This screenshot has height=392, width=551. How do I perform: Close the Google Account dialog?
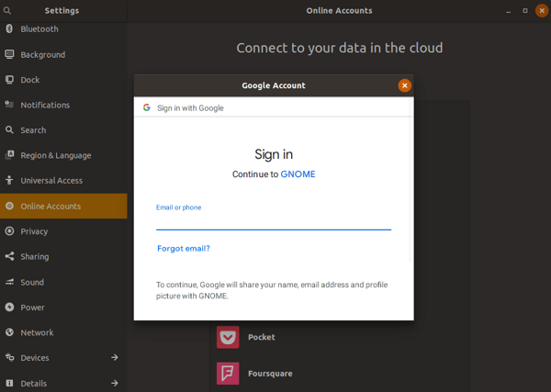pyautogui.click(x=404, y=85)
